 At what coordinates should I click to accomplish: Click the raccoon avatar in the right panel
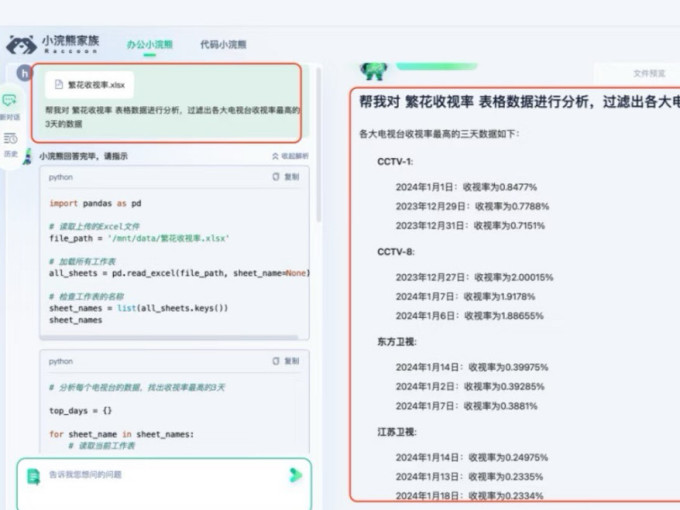click(x=373, y=72)
